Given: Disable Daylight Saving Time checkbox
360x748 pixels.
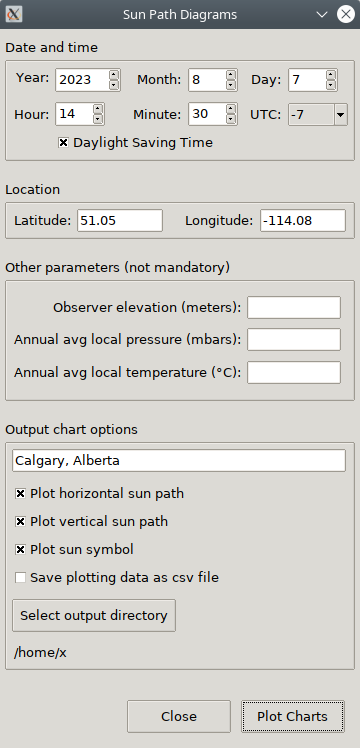Looking at the screenshot, I should [x=63, y=143].
